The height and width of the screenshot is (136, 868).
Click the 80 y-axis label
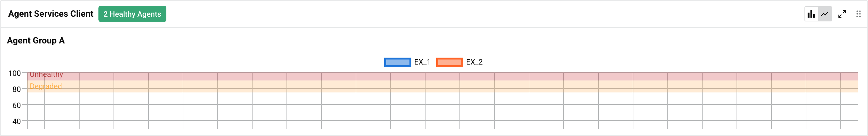(x=16, y=89)
